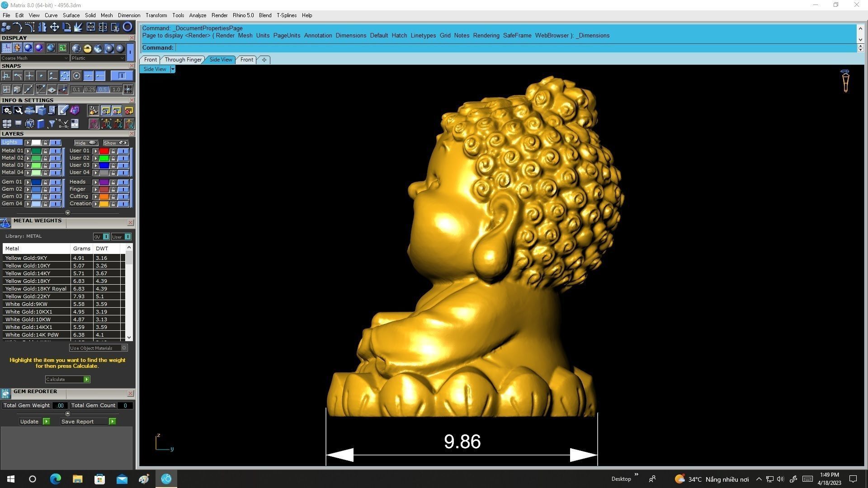Click the Mirror tool icon in top toolbar

click(x=42, y=27)
